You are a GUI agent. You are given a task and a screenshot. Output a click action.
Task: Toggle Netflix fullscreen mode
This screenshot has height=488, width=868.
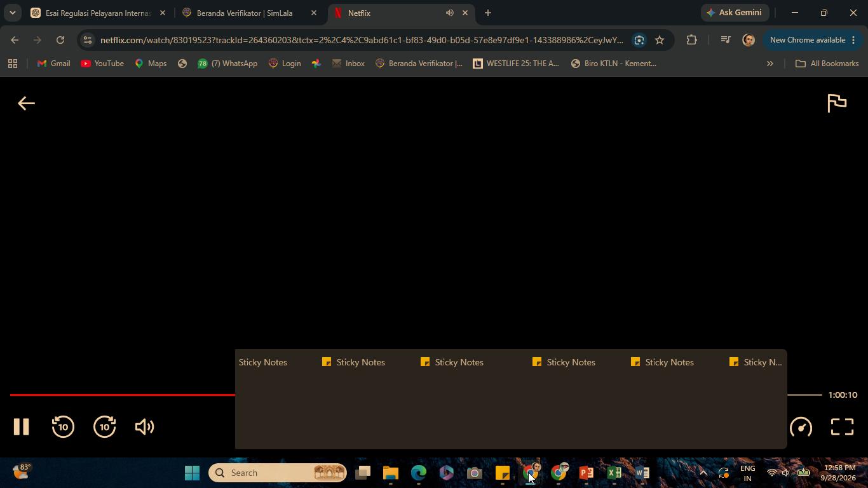coord(843,427)
